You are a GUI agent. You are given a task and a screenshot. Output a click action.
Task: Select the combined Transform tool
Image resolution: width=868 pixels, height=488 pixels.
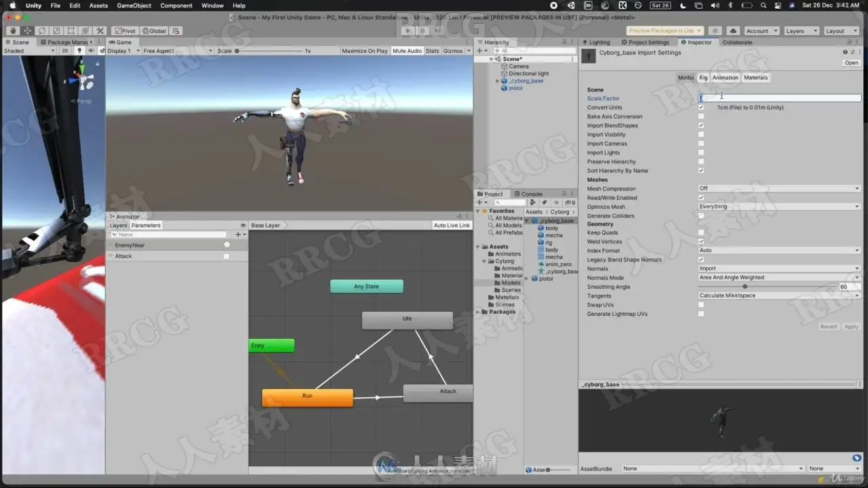pyautogui.click(x=85, y=30)
